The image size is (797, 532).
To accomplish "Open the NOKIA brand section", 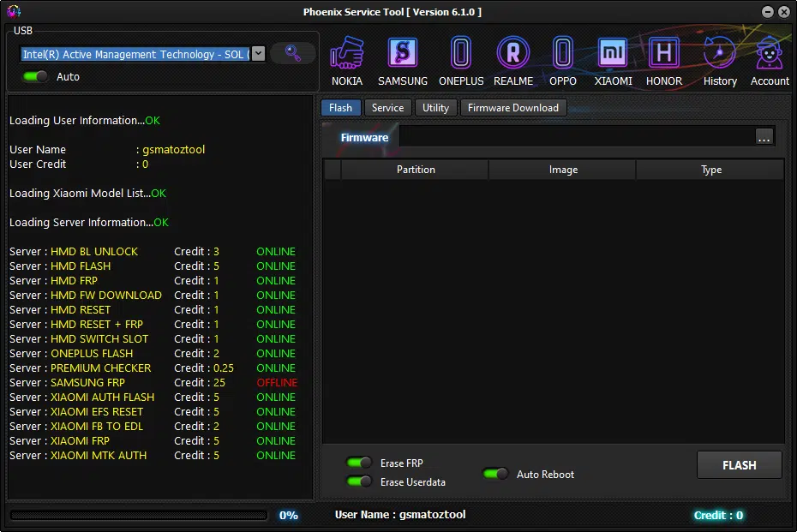I will pos(347,61).
